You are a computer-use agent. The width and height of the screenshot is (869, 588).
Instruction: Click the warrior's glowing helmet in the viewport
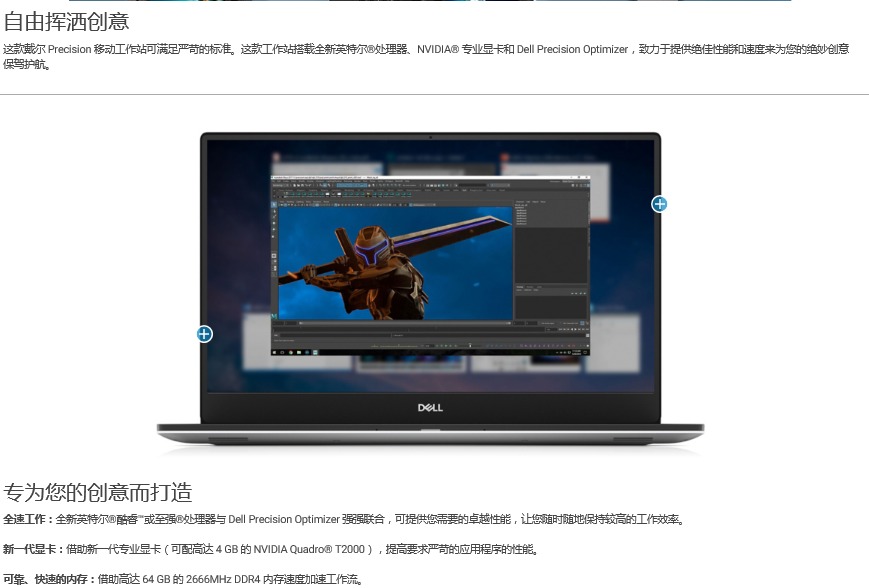pos(369,249)
